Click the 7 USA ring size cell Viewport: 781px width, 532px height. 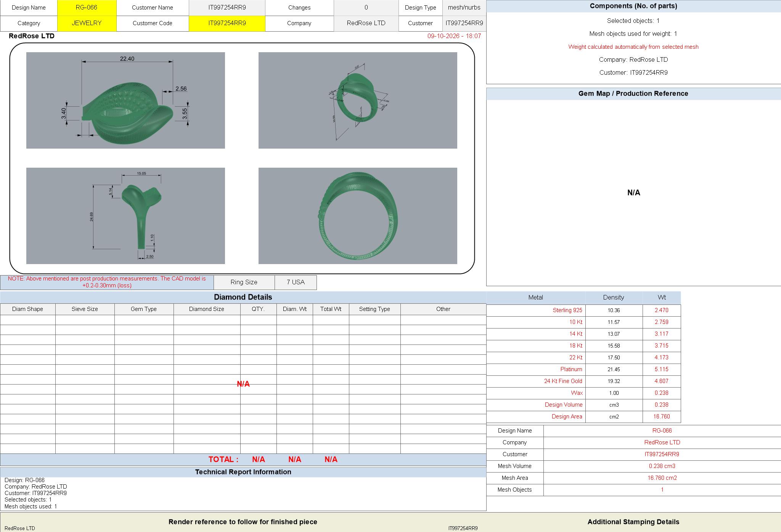(296, 282)
